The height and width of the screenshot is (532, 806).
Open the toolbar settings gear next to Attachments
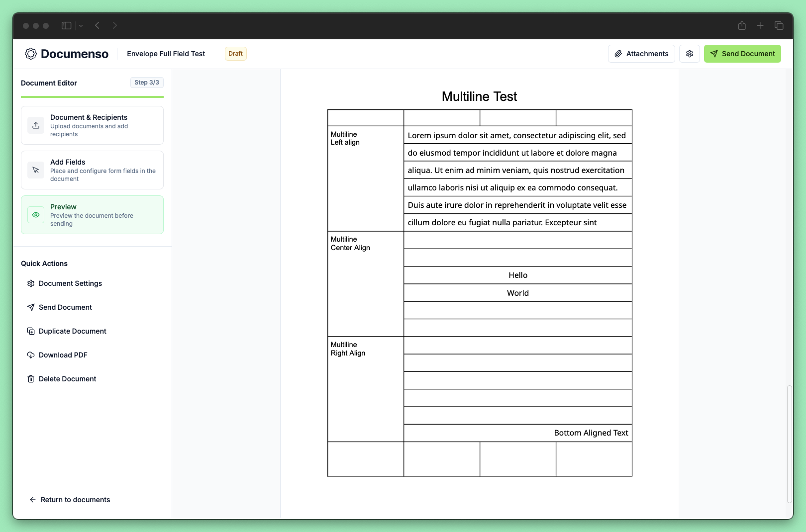click(690, 53)
